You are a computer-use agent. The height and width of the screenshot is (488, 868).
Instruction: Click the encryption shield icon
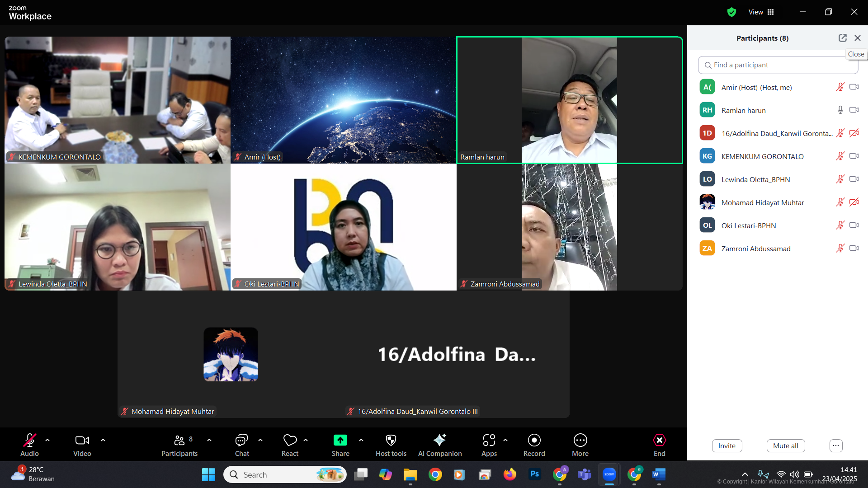[x=731, y=12]
